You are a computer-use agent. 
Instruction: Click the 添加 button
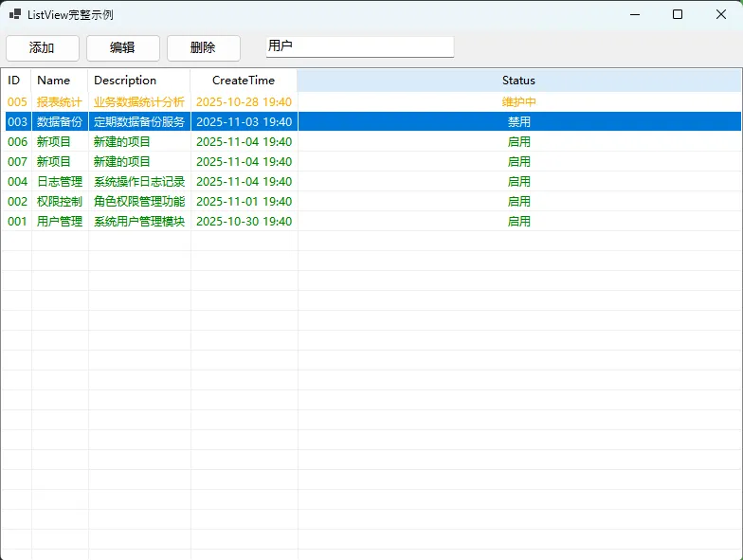[42, 47]
